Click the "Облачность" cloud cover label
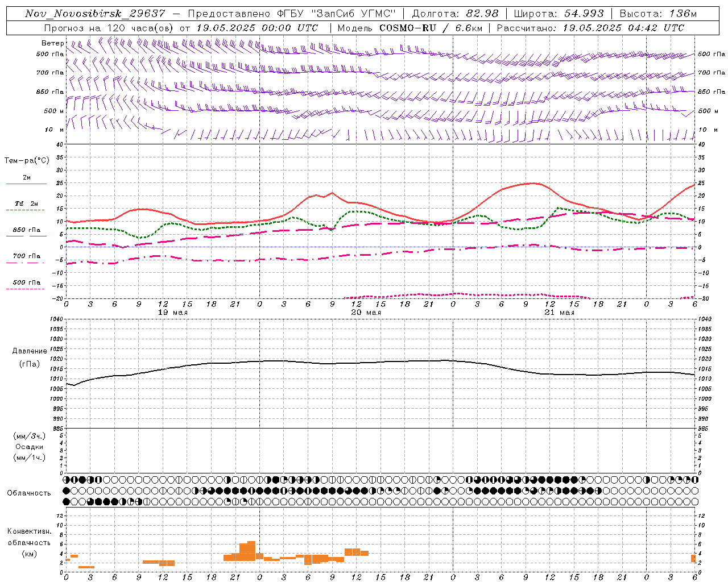 28,493
